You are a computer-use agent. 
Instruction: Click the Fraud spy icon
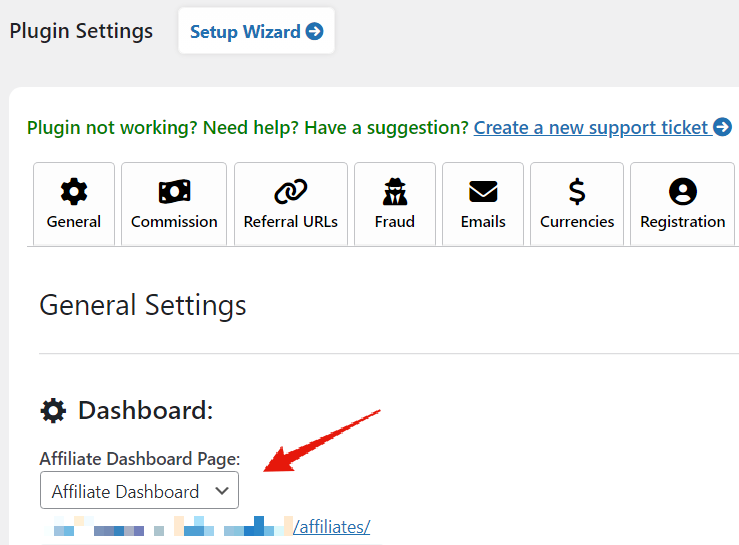click(x=395, y=191)
